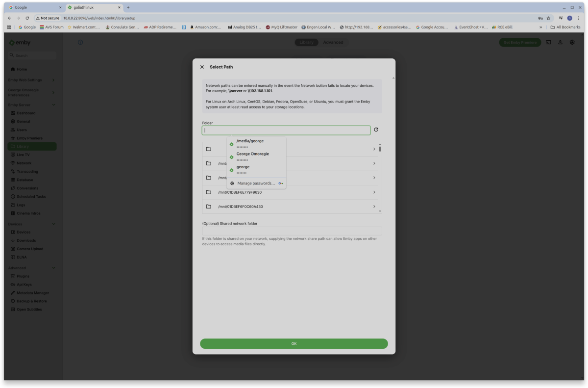Click the Get Emby Premiere button

520,43
